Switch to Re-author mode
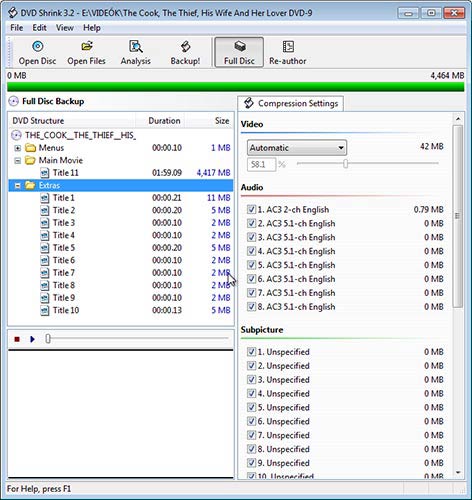Screen dimensions: 472x500 [288, 53]
